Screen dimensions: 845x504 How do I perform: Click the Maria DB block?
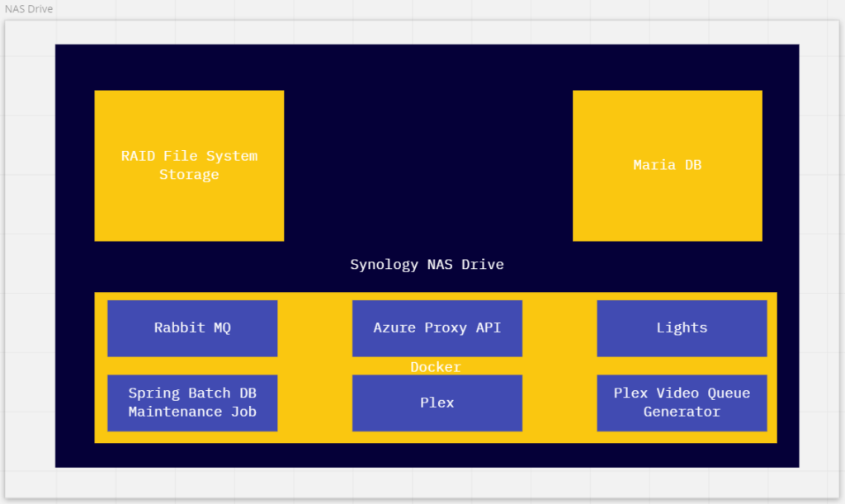[x=667, y=165]
